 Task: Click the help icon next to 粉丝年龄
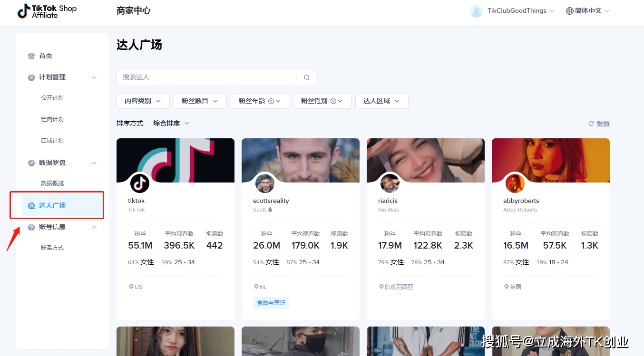click(271, 101)
